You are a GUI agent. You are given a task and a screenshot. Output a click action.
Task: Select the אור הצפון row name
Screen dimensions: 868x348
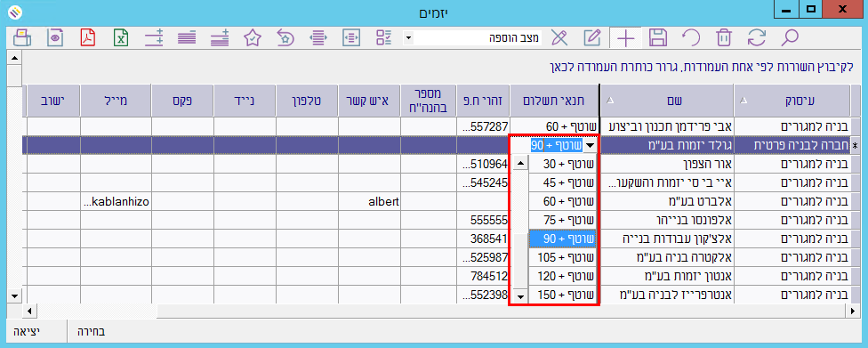[666, 164]
